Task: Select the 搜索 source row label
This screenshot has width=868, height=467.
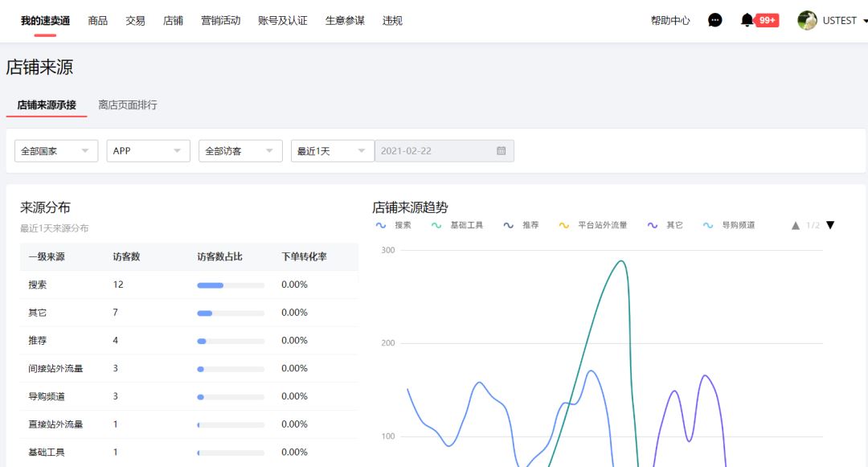Action: [37, 285]
